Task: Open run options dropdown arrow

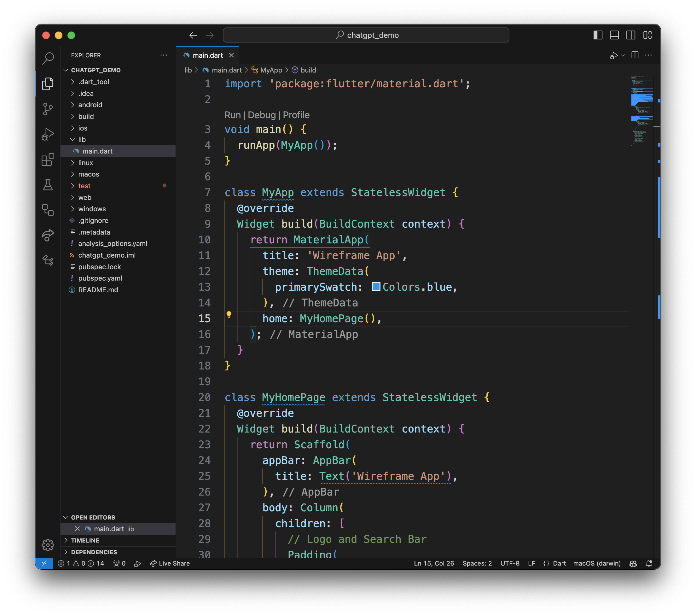Action: 623,55
